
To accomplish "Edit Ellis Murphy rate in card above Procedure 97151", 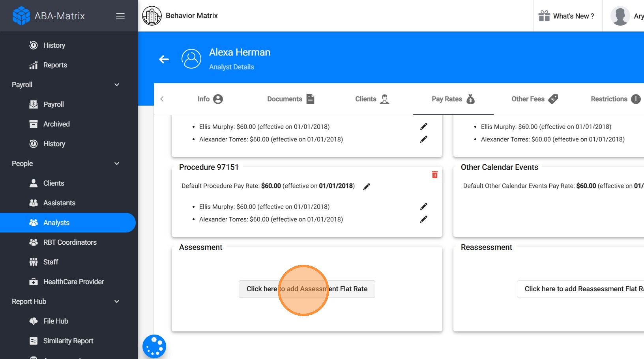I will (x=424, y=126).
